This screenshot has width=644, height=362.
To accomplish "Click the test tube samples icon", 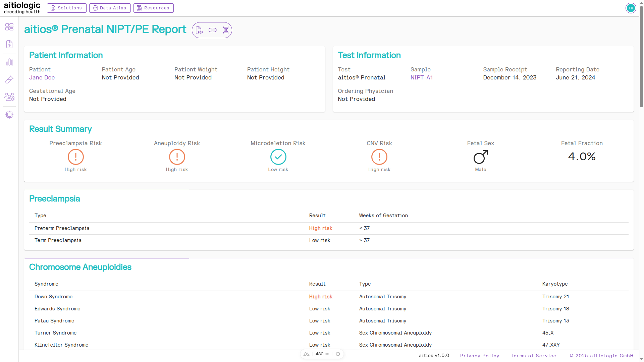I will pos(9,79).
